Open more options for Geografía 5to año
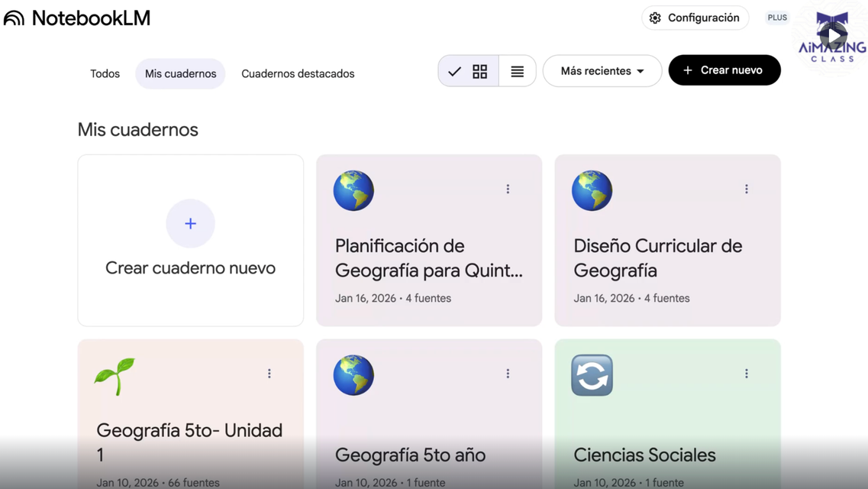868x489 pixels. [x=508, y=374]
